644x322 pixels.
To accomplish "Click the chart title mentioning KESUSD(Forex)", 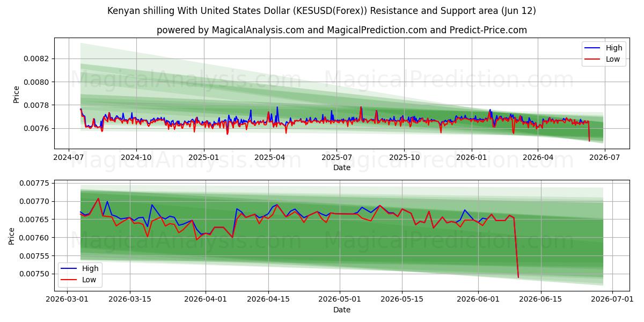I will (321, 11).
